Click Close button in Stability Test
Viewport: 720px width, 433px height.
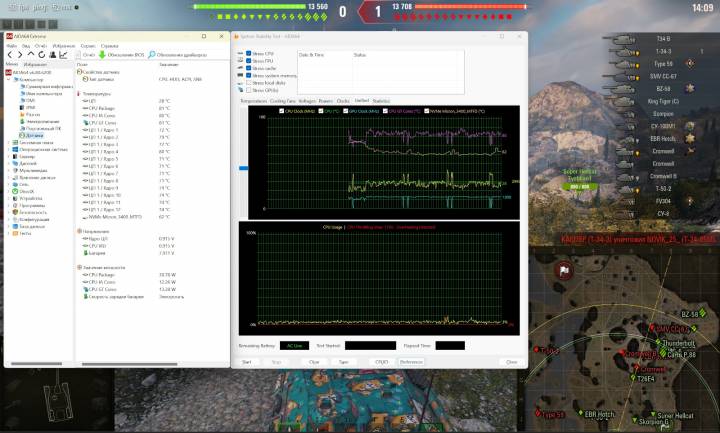pos(512,362)
